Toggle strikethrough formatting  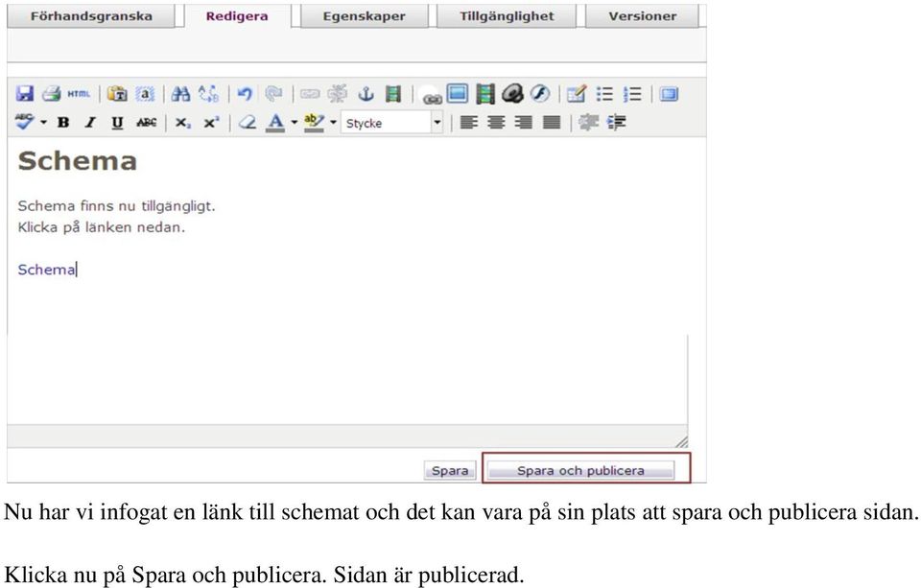click(x=146, y=123)
